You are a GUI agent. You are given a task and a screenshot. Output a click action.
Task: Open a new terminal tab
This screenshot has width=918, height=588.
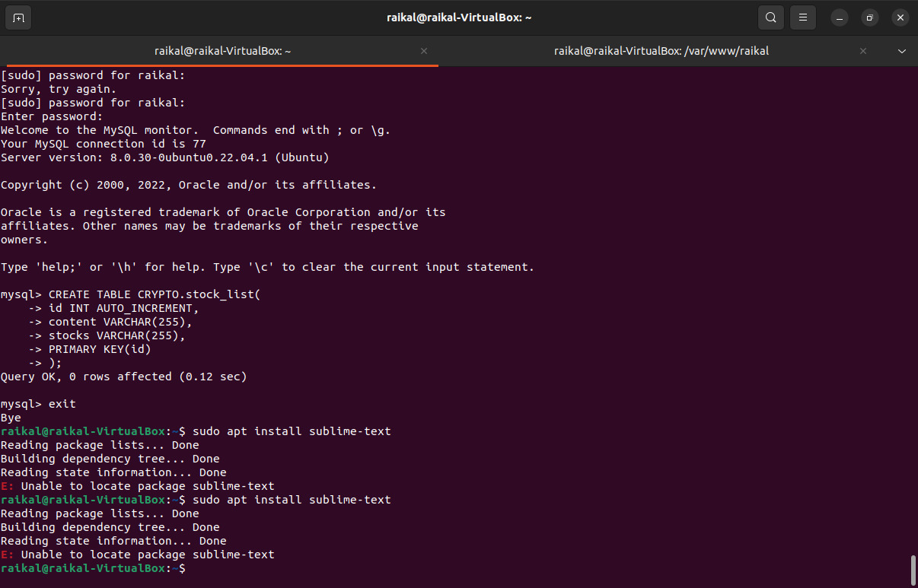coord(18,17)
